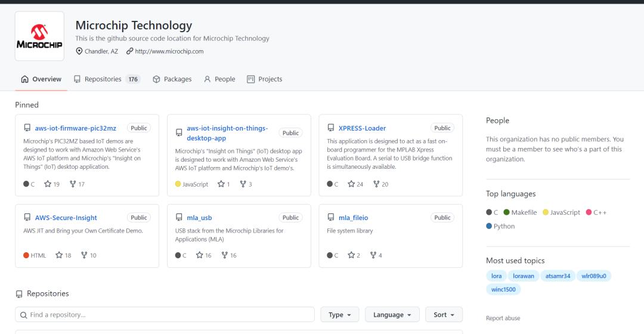
Task: Filter by Makefile in Top languages
Action: tap(520, 212)
